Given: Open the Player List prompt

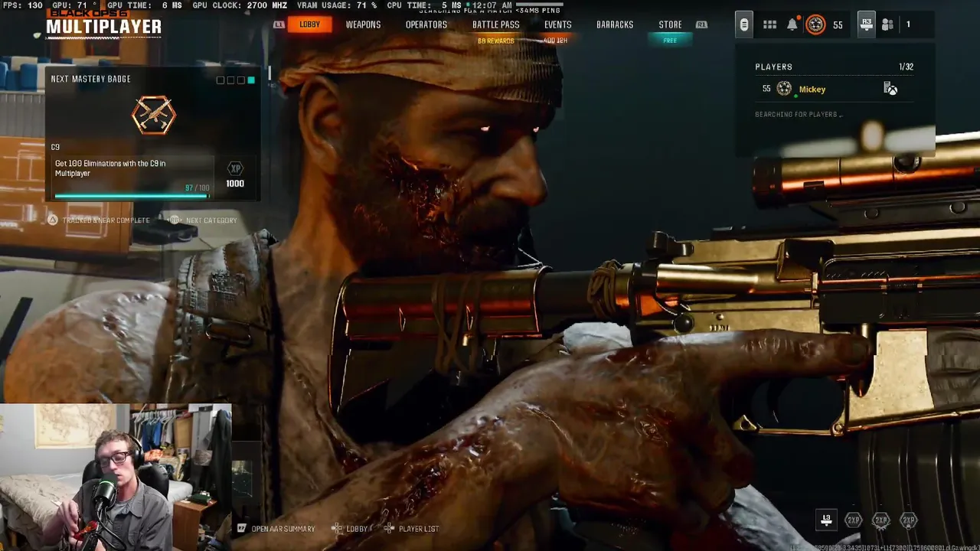Looking at the screenshot, I should pos(419,529).
